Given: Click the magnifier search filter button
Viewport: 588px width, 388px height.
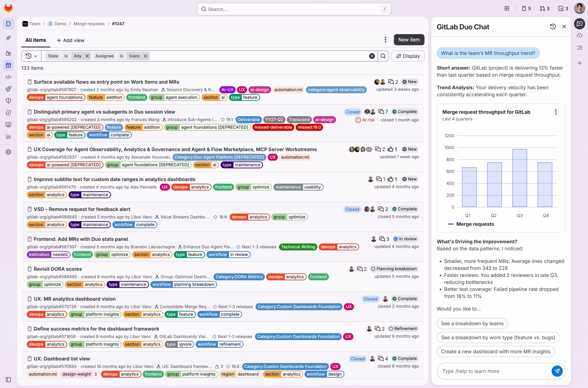Looking at the screenshot, I should point(383,56).
